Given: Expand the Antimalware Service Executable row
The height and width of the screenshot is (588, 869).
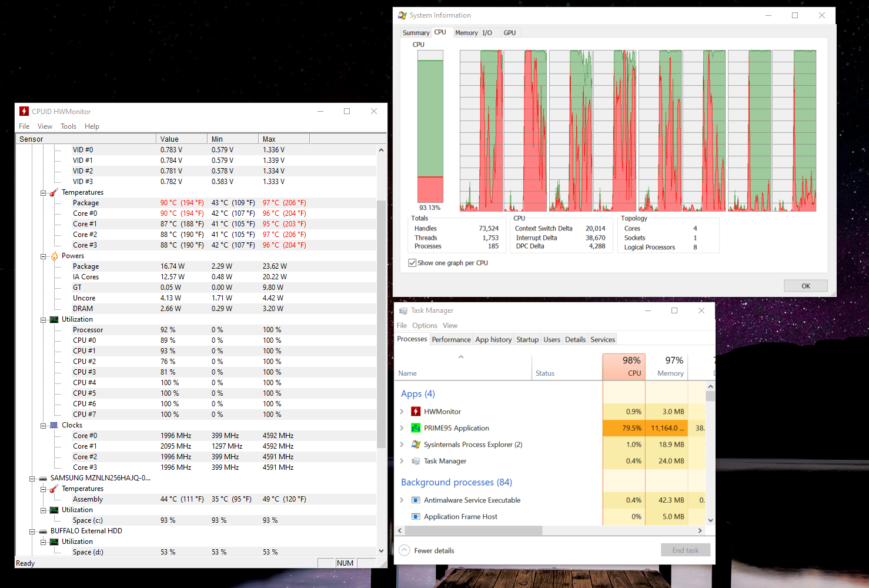Looking at the screenshot, I should (x=402, y=500).
